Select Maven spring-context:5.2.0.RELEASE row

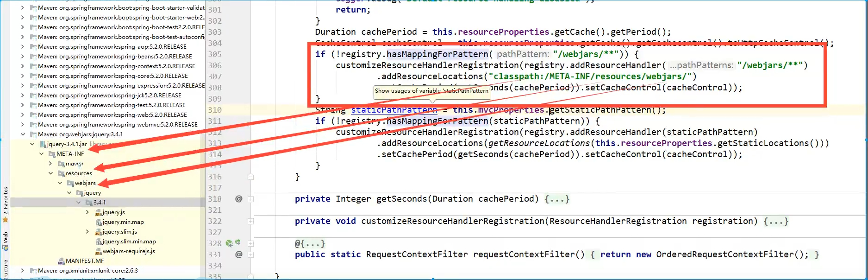click(107, 66)
